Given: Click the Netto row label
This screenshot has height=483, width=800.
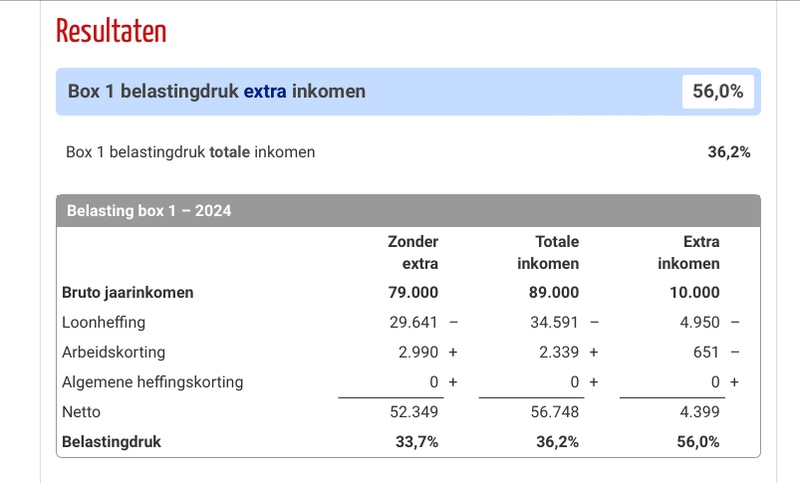Looking at the screenshot, I should click(x=81, y=411).
